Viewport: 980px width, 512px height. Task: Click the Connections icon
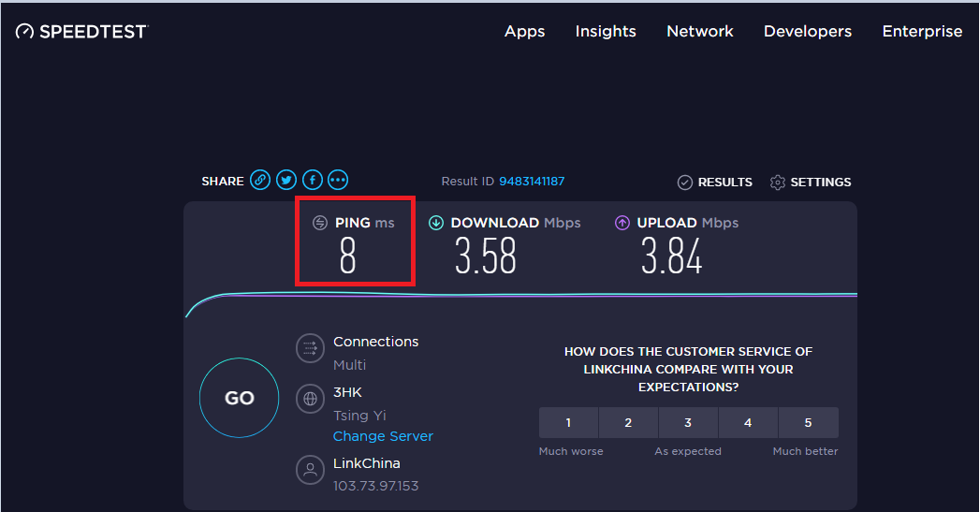coord(310,348)
